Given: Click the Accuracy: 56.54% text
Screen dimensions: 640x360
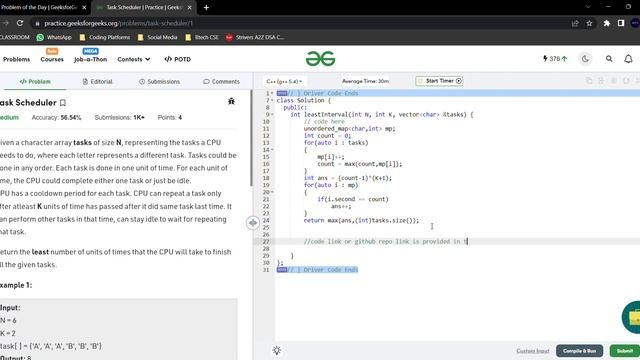Looking at the screenshot, I should pos(56,118).
